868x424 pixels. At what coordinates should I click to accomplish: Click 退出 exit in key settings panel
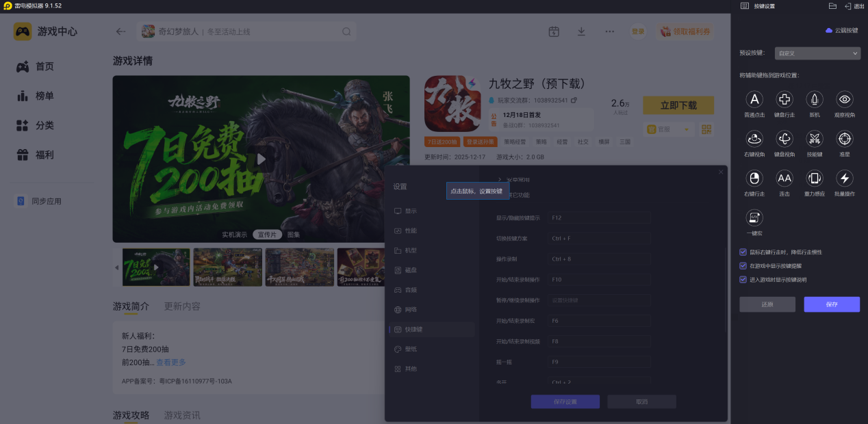pyautogui.click(x=854, y=5)
